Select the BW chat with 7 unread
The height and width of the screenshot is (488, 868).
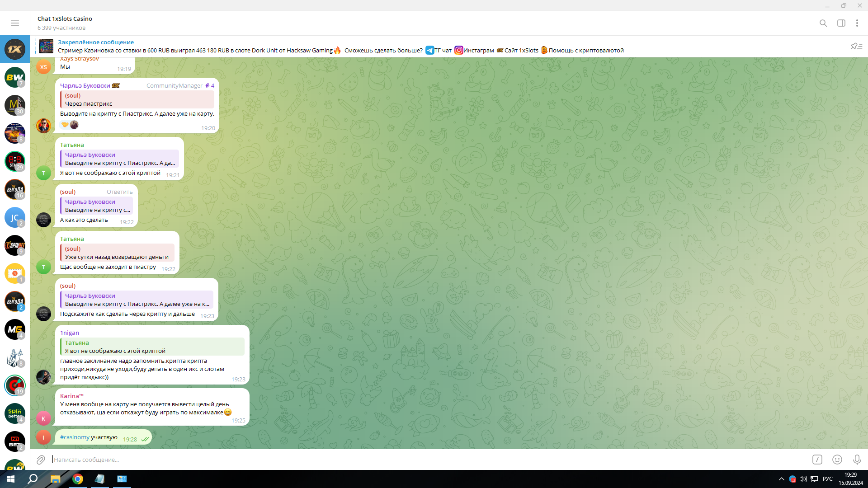click(14, 77)
